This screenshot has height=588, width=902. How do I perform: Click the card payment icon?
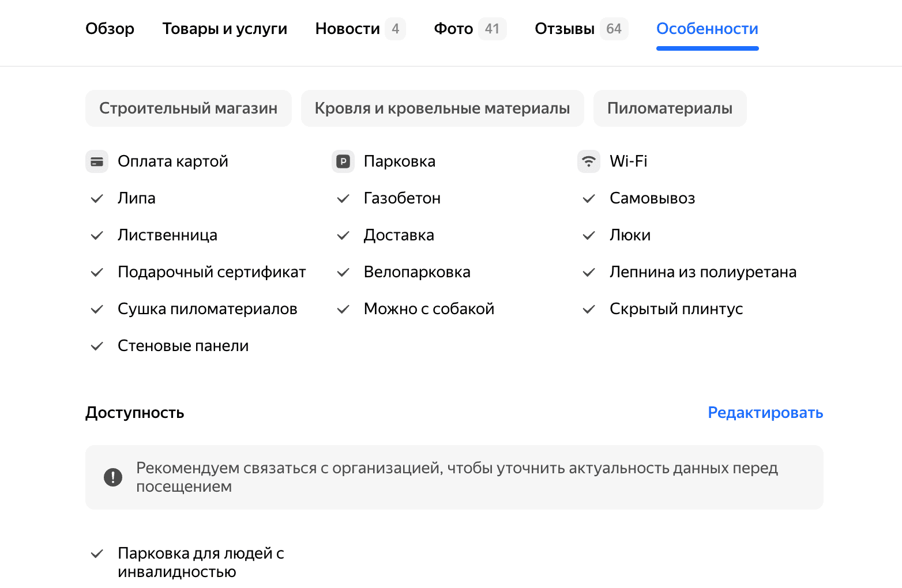click(97, 161)
